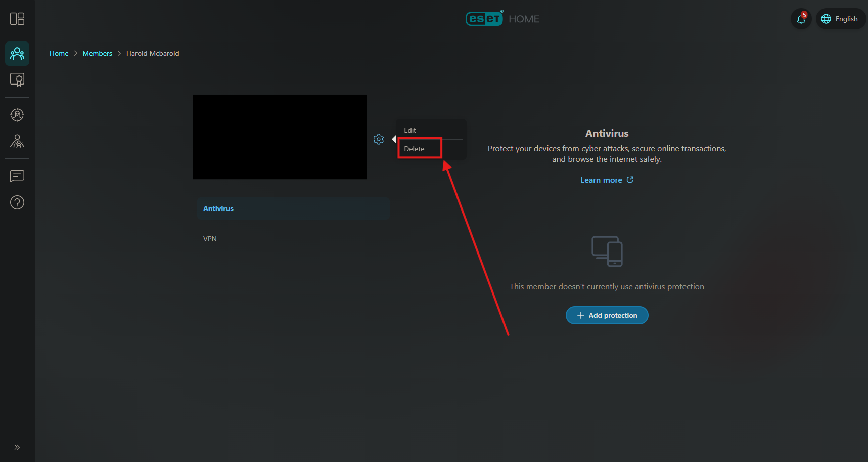Open the Help question mark icon

pyautogui.click(x=17, y=202)
